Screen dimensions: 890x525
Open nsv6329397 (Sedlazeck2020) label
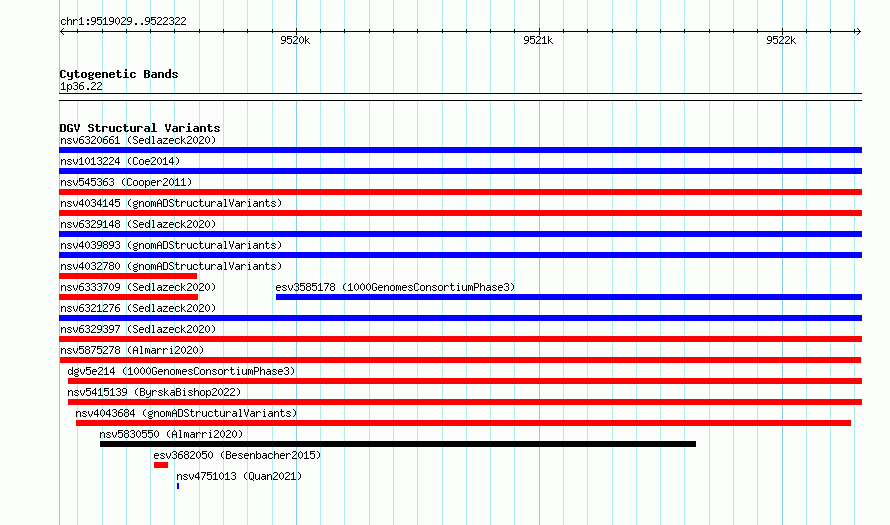pyautogui.click(x=138, y=329)
